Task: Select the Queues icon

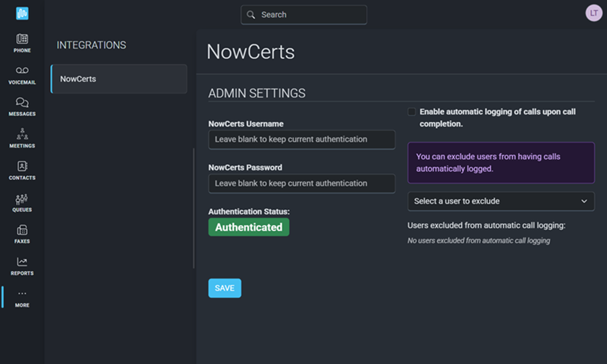Action: (x=22, y=199)
